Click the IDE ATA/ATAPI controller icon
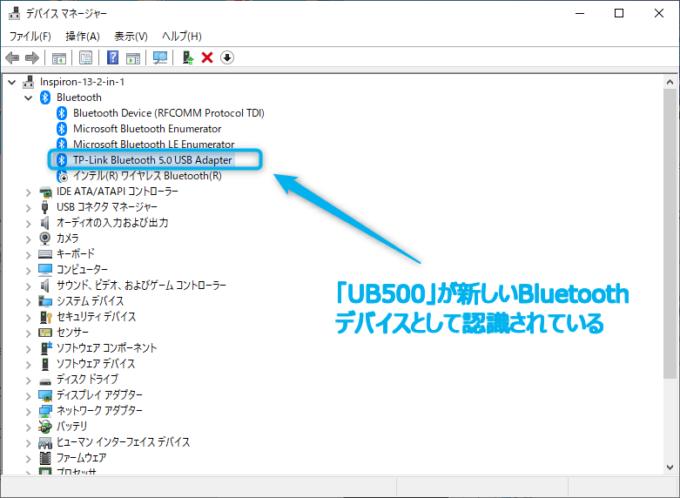The height and width of the screenshot is (498, 680). point(45,192)
